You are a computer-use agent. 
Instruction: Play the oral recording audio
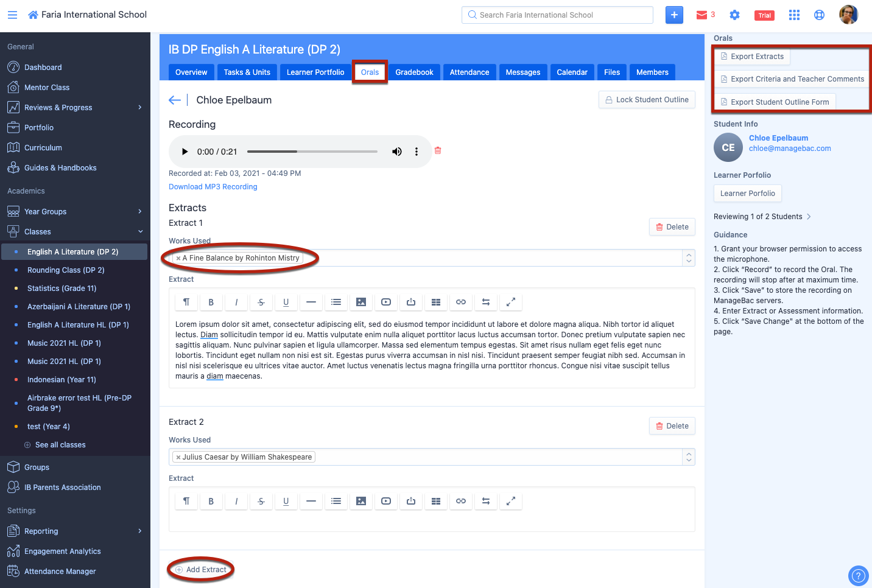click(x=185, y=152)
